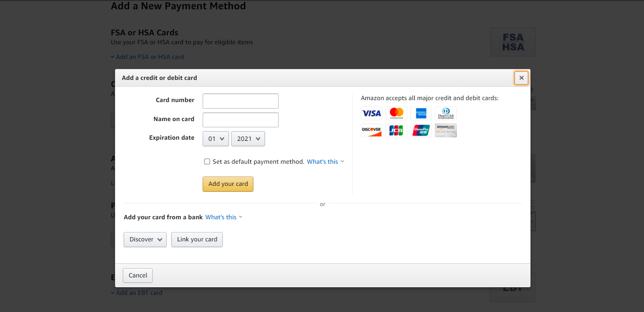The image size is (644, 312).
Task: Select the Amazon.com store card icon
Action: pos(446,130)
